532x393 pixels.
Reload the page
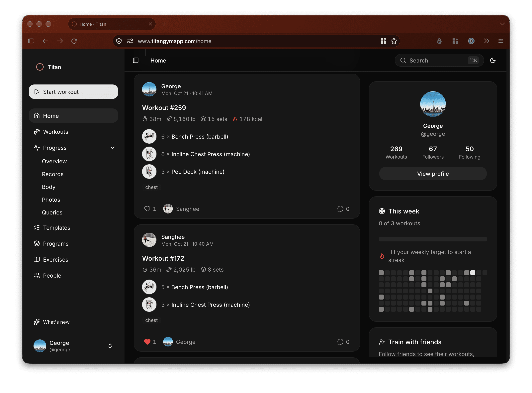click(74, 41)
